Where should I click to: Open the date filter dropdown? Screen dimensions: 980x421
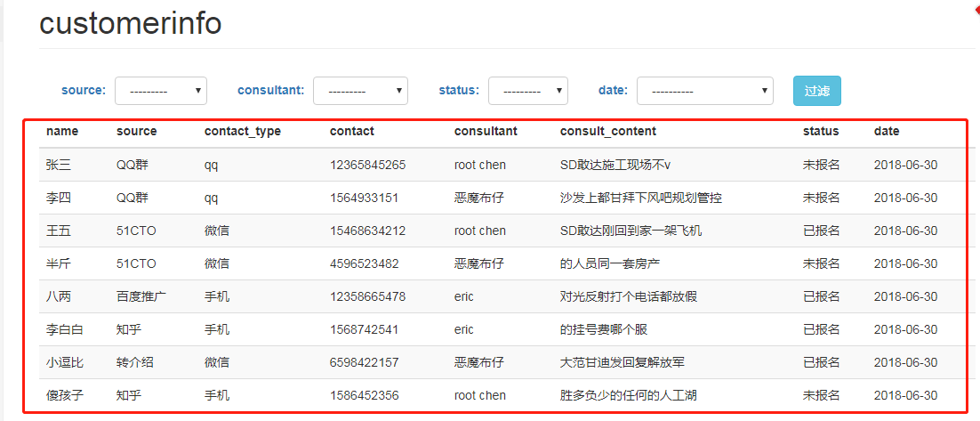tap(705, 91)
